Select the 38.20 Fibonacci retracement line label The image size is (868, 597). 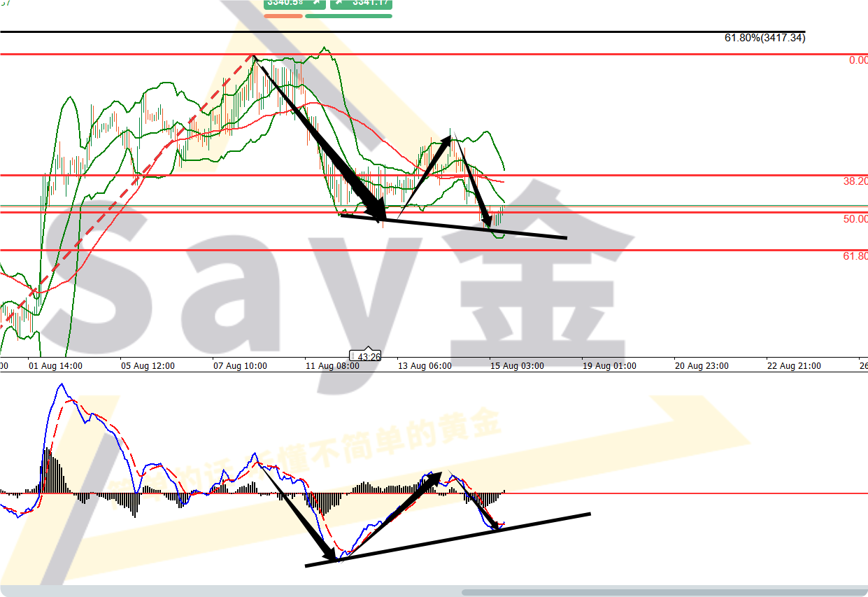855,181
